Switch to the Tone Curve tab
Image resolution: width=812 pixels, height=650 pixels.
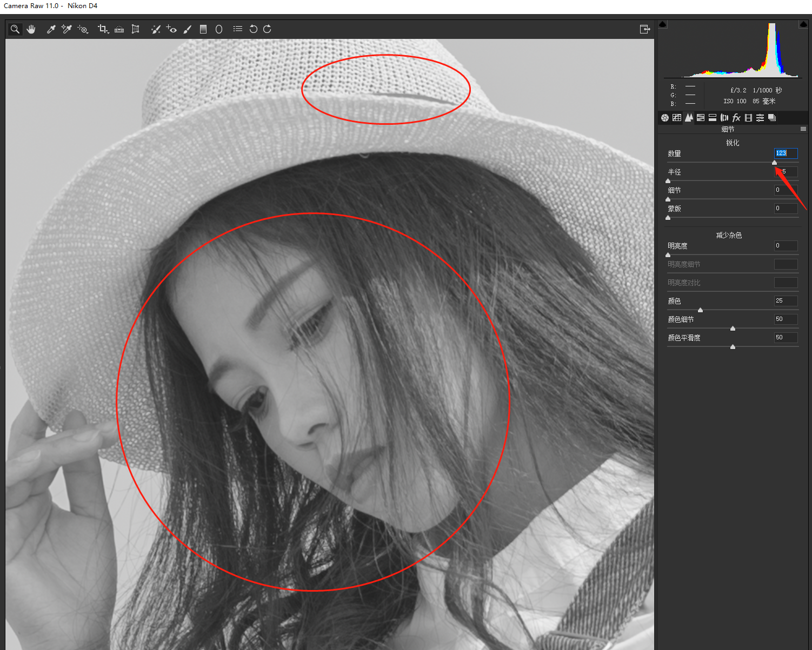point(677,118)
